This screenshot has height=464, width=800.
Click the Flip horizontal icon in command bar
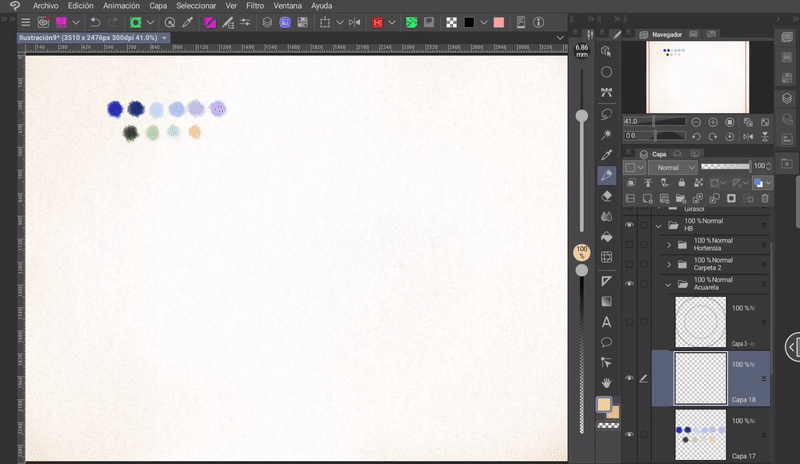coord(355,22)
